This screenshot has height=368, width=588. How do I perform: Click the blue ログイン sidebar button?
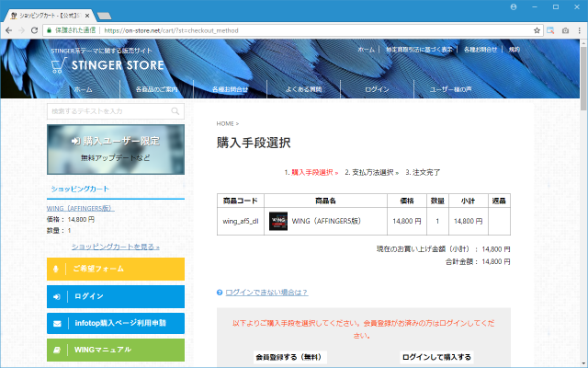tap(116, 296)
